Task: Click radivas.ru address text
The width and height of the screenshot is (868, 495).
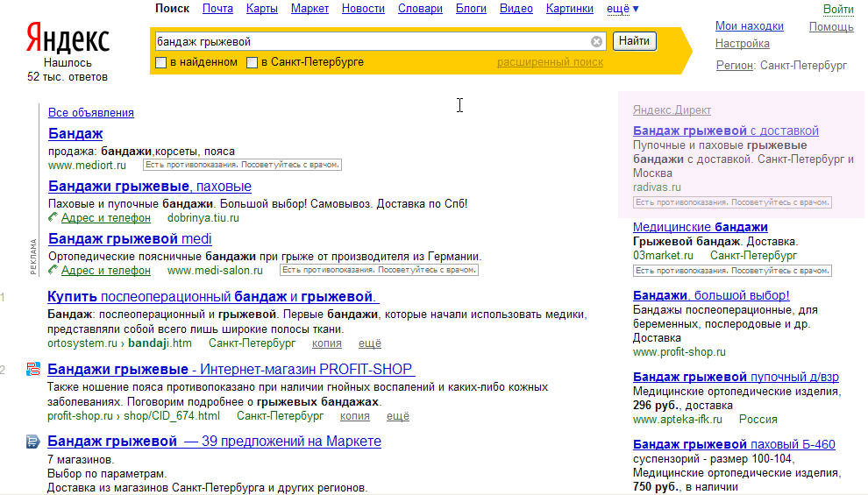Action: click(x=657, y=187)
